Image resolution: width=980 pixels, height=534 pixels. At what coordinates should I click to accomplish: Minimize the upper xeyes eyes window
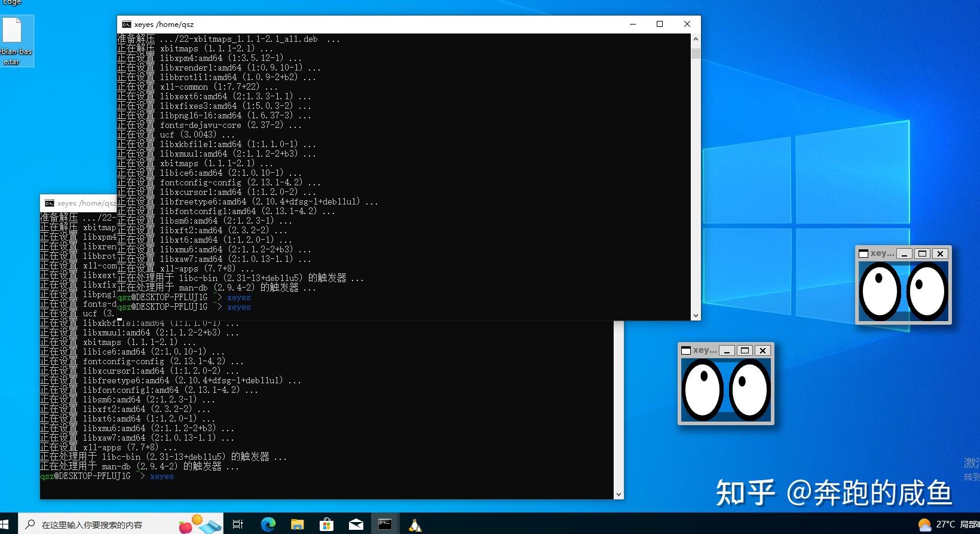click(905, 254)
